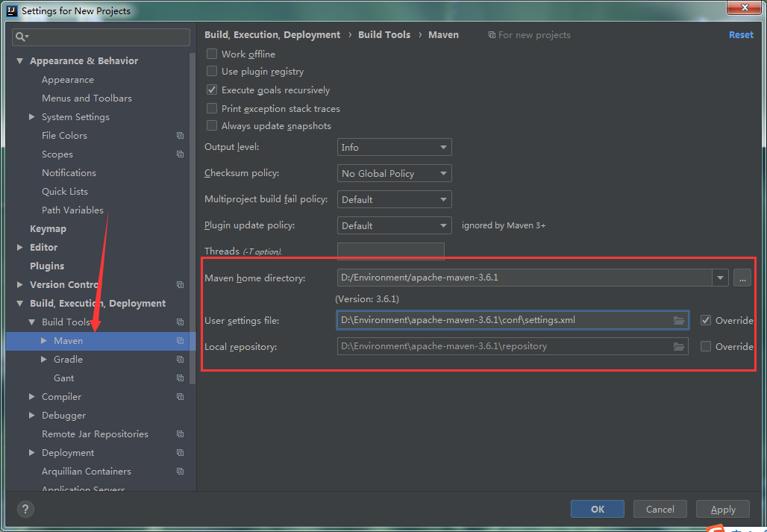This screenshot has width=767, height=532.
Task: Click the project-level icon beside Remote Jar Repositories
Action: tap(180, 434)
